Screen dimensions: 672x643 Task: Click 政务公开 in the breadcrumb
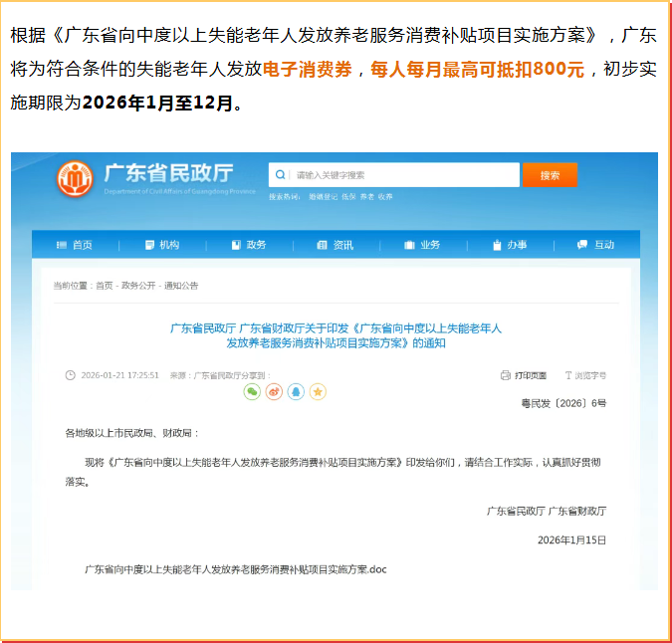click(x=138, y=286)
